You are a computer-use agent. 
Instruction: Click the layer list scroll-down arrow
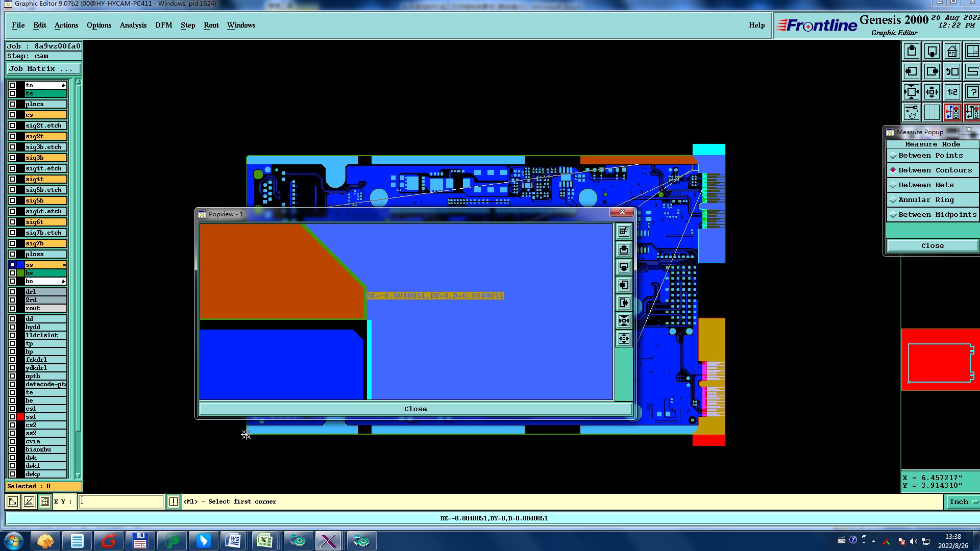click(78, 475)
